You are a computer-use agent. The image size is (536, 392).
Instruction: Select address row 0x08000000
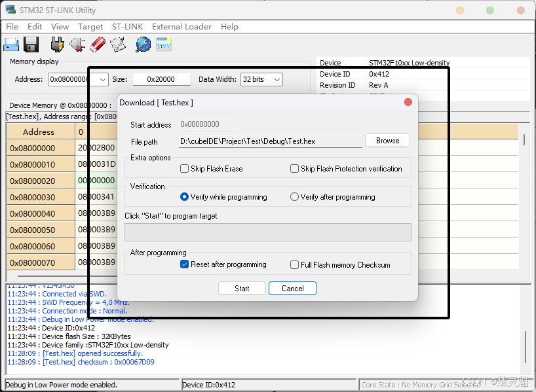[x=41, y=148]
